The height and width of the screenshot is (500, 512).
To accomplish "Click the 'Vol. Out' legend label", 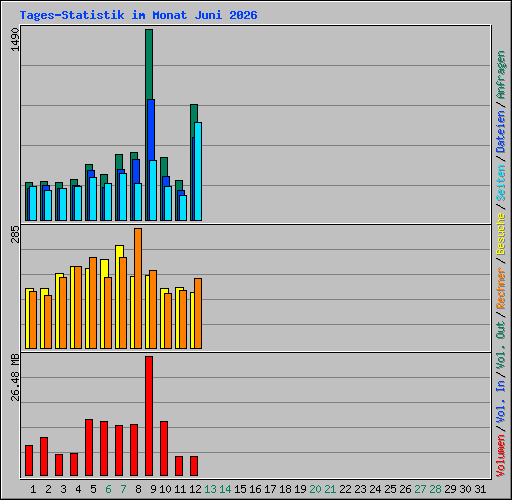I will (501, 345).
